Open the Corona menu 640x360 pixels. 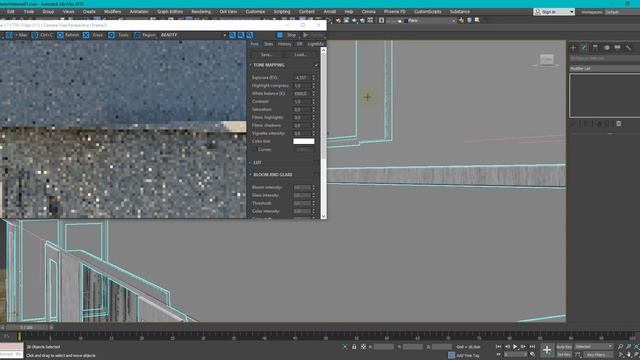[x=369, y=12]
